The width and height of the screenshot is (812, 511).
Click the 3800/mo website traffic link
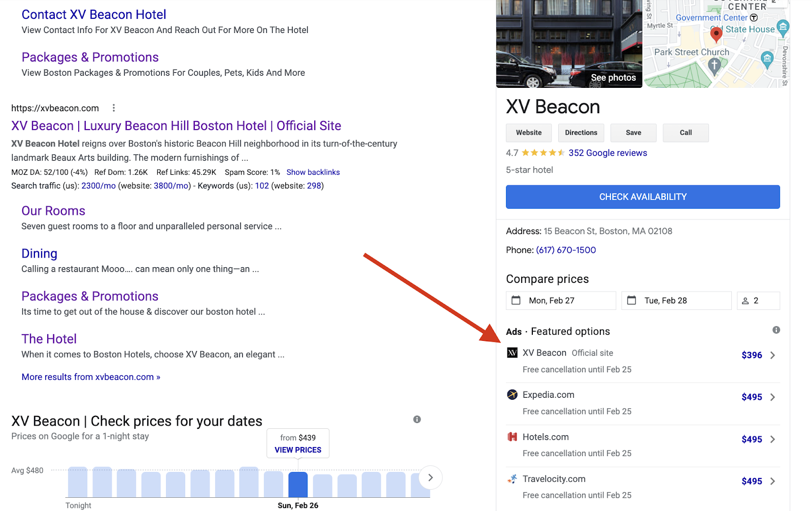[x=171, y=186]
